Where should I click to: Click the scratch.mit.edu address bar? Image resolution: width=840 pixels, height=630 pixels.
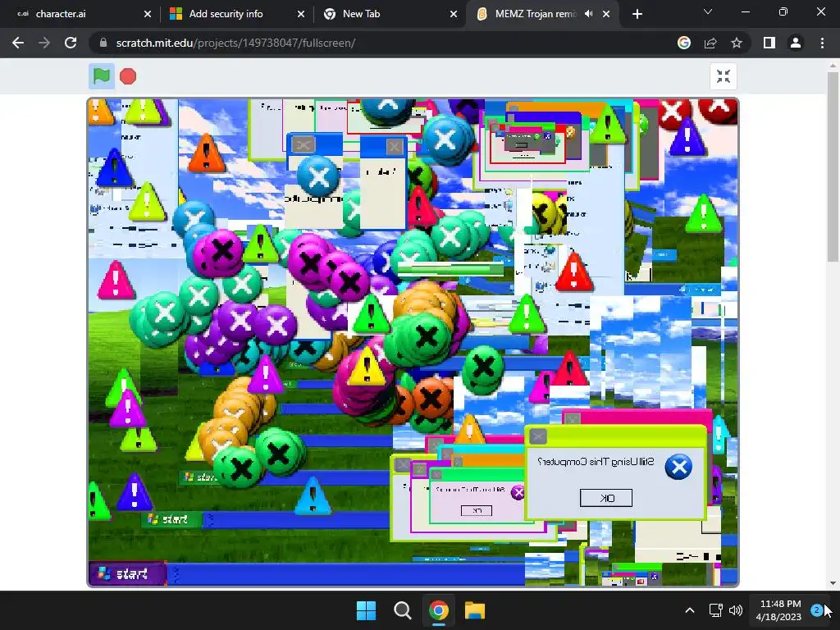386,43
